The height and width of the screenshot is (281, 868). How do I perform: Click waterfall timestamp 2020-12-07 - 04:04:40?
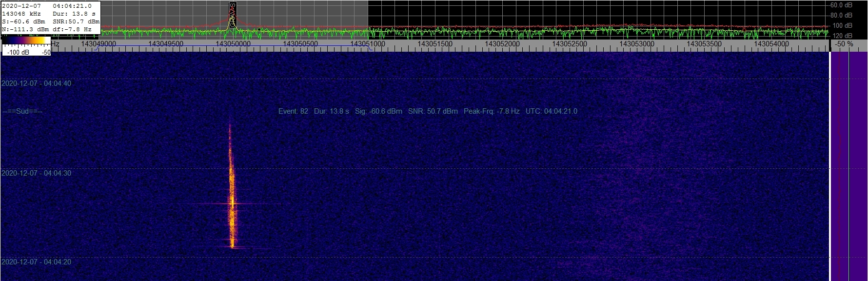37,83
